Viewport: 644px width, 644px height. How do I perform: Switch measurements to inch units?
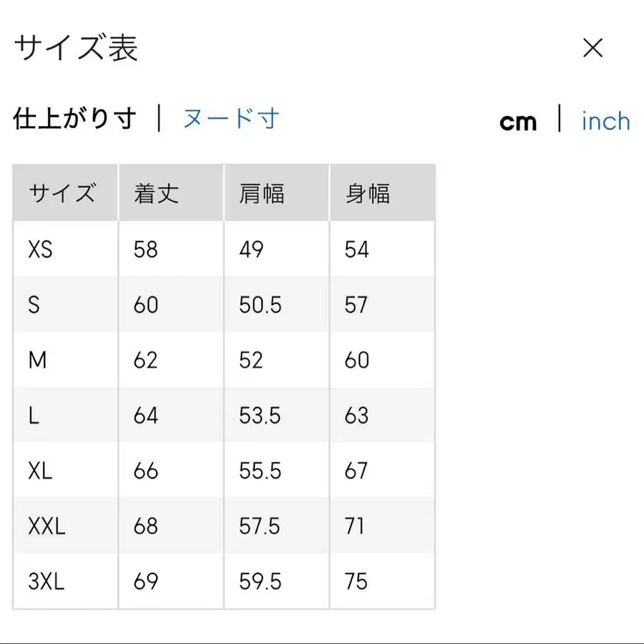pos(605,122)
